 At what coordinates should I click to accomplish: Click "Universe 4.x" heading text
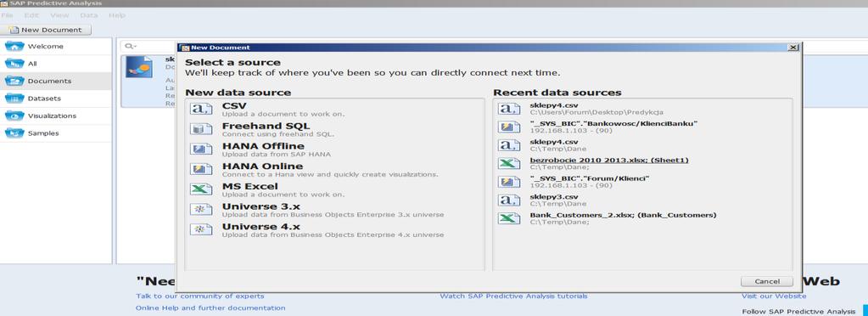260,227
